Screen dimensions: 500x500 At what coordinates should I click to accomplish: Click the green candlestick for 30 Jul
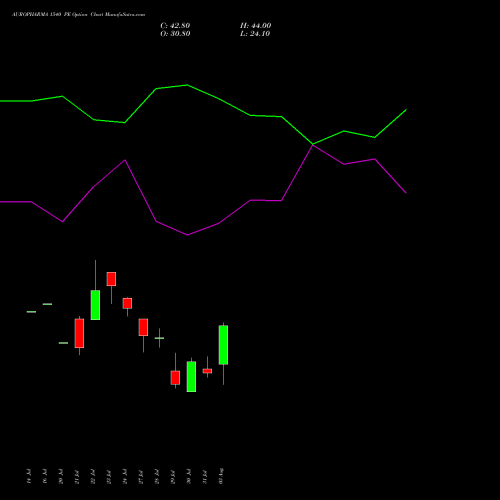point(191,377)
